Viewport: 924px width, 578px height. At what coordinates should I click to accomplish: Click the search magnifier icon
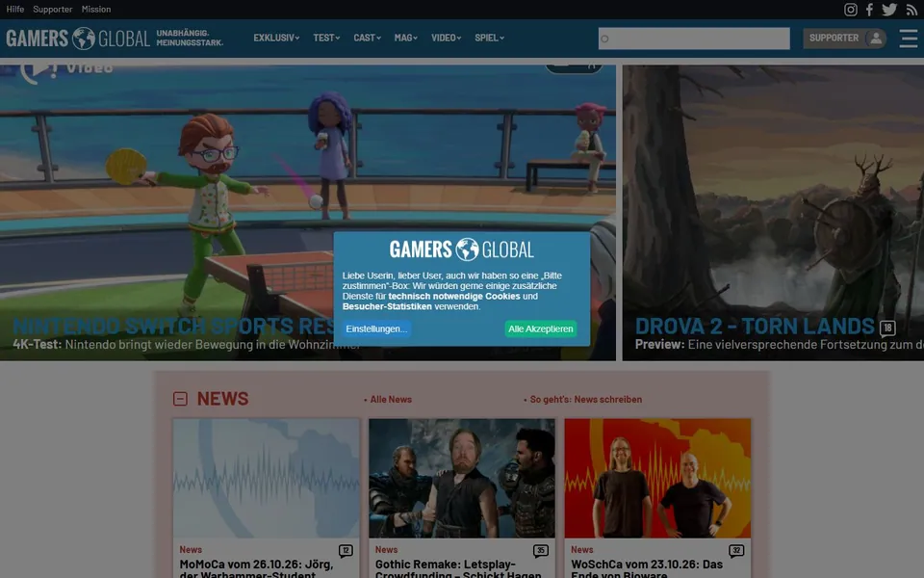(604, 39)
